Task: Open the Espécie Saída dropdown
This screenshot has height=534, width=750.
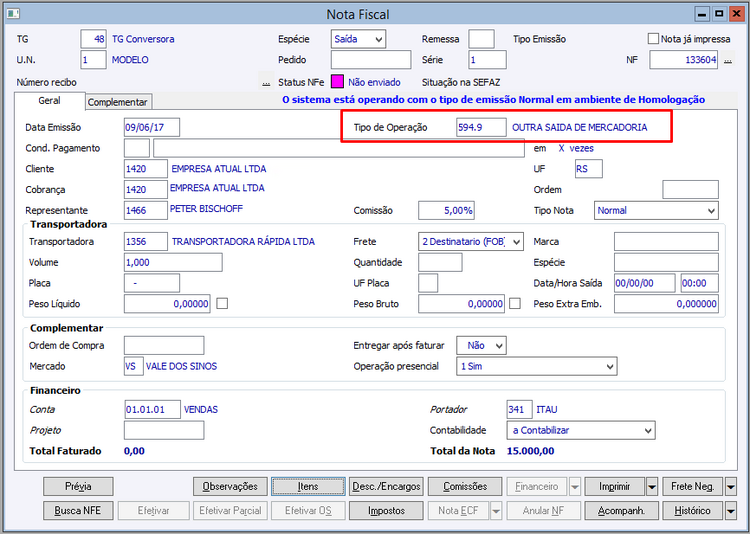Action: coord(358,39)
